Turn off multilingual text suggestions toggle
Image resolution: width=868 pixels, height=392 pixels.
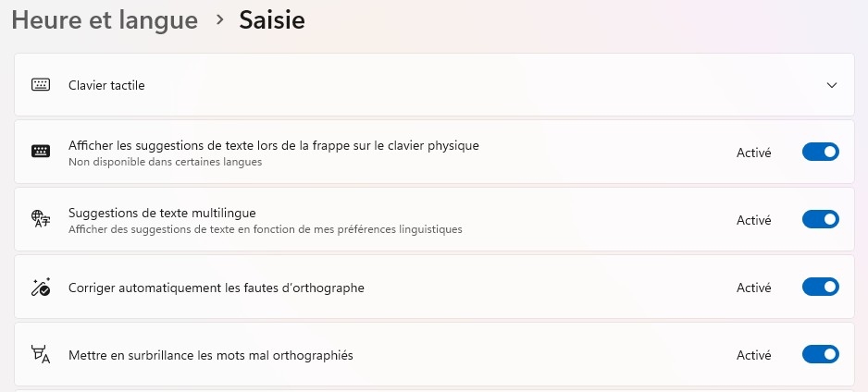820,220
